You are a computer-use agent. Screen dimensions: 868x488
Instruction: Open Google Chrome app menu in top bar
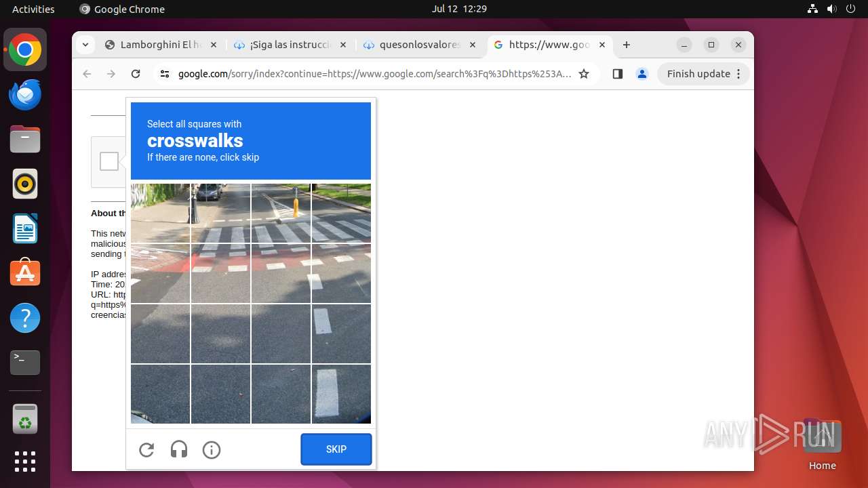122,9
